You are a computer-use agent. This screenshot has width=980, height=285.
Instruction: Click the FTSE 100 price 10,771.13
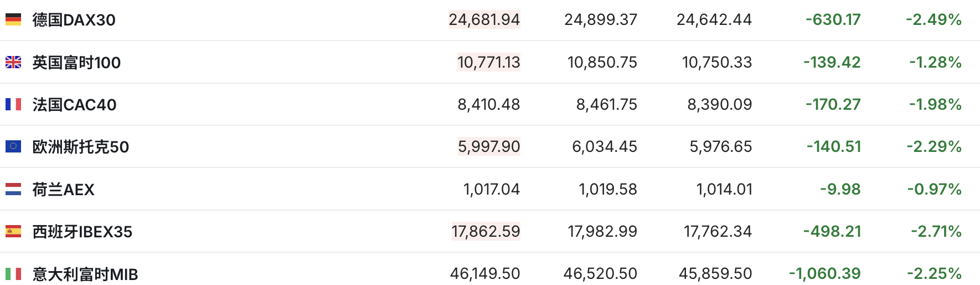pyautogui.click(x=488, y=62)
